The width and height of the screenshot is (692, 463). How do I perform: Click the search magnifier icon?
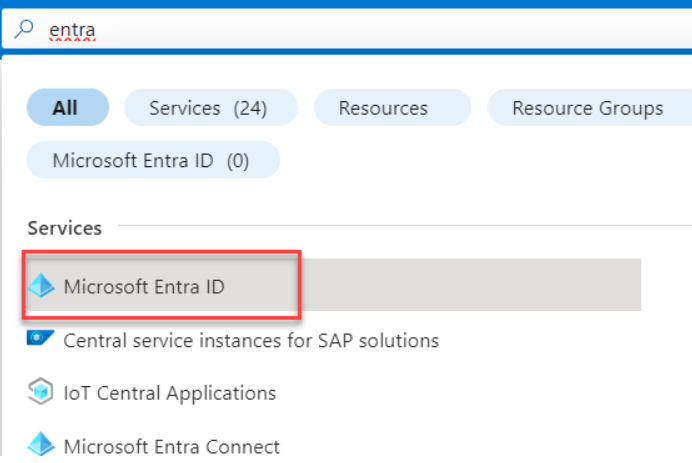24,29
